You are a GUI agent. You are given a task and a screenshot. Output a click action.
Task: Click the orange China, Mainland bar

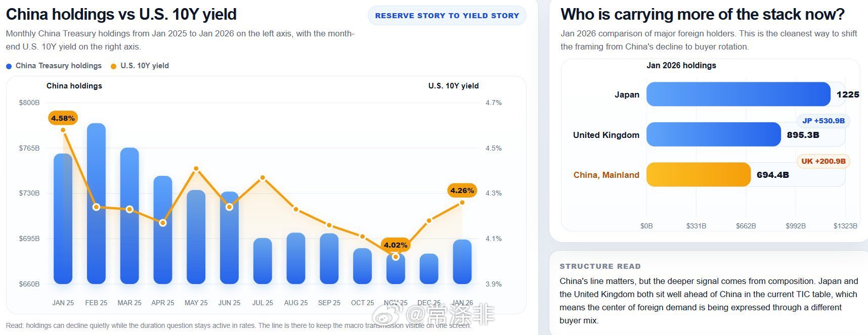(x=698, y=175)
